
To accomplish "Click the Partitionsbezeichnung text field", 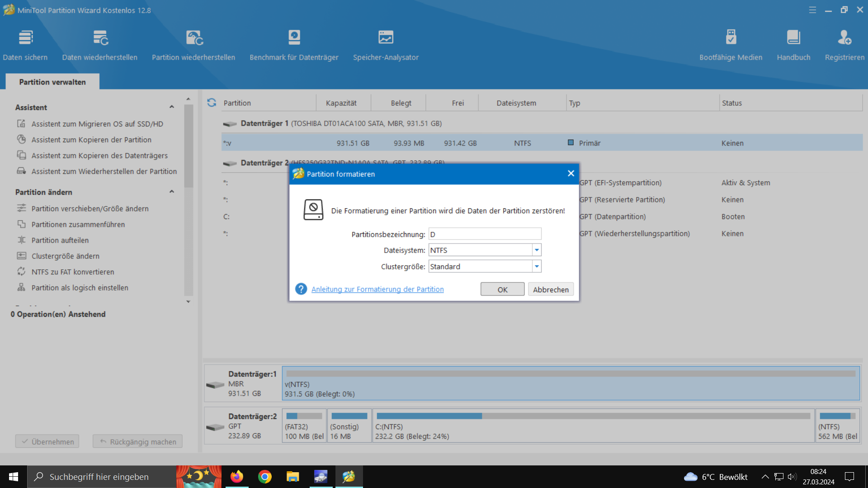I will [485, 234].
